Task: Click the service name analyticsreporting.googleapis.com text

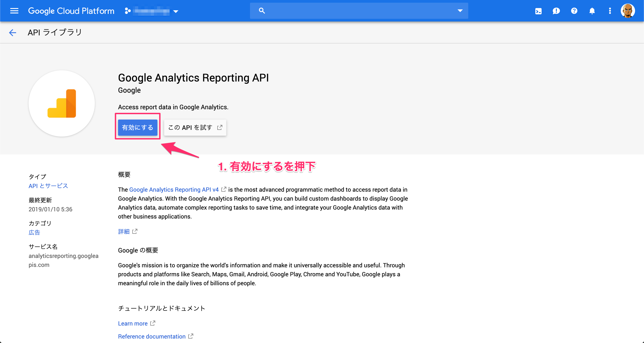Action: pyautogui.click(x=64, y=260)
